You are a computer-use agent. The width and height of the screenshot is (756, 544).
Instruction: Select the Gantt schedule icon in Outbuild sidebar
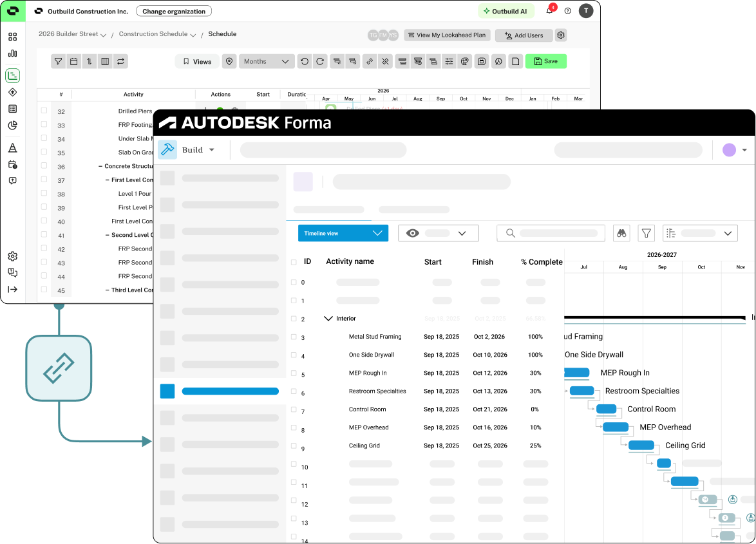pos(13,76)
